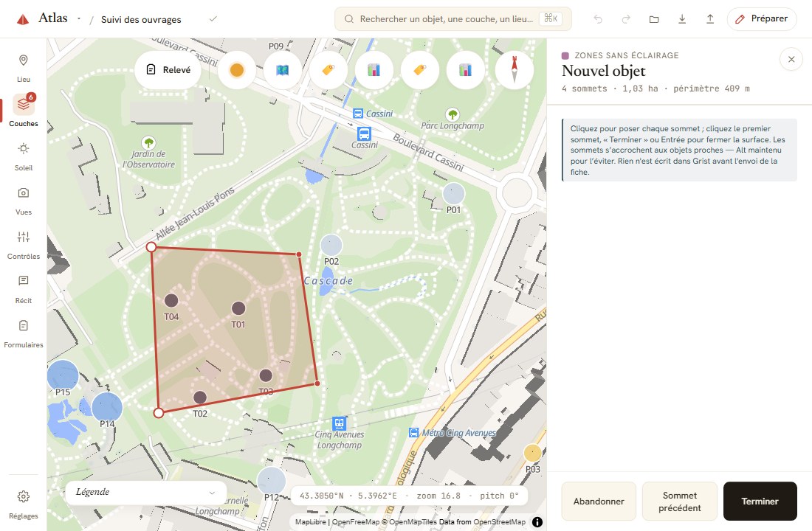
Task: Open the Couches layers panel
Action: [x=24, y=111]
